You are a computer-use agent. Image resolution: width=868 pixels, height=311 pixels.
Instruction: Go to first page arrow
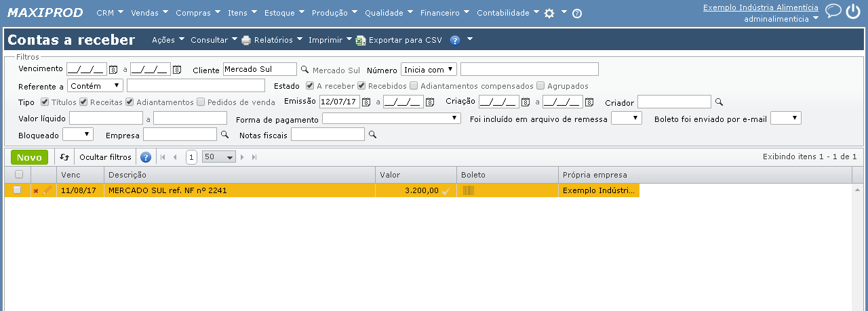(163, 157)
